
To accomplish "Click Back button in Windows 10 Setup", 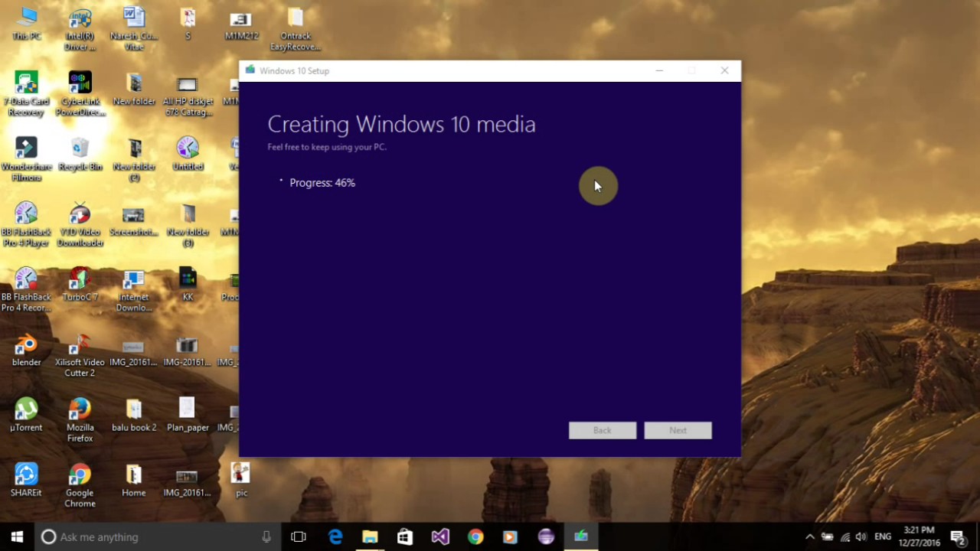I will pos(603,430).
